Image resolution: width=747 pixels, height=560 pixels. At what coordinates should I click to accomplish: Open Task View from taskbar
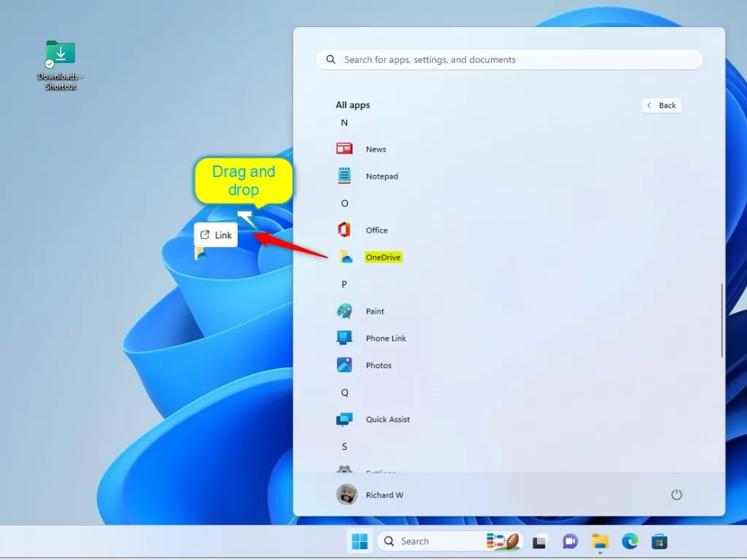click(x=539, y=542)
